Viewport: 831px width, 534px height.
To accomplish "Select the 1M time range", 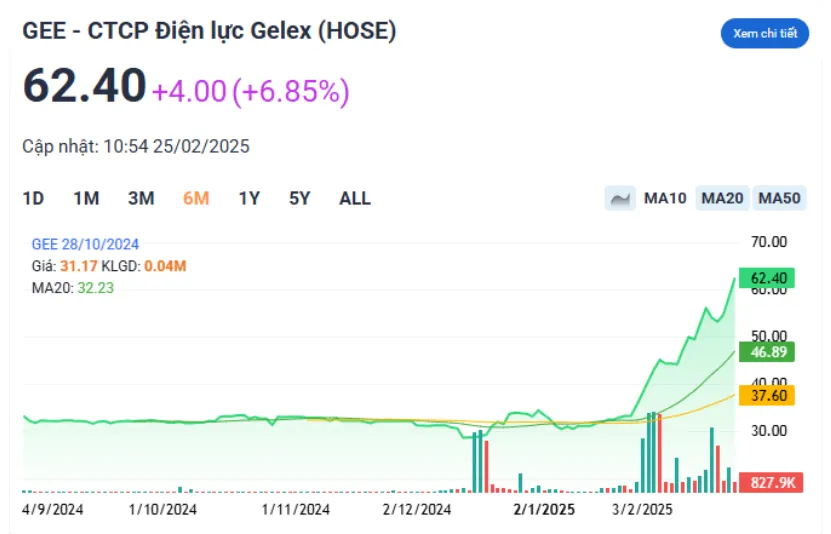I will [86, 198].
